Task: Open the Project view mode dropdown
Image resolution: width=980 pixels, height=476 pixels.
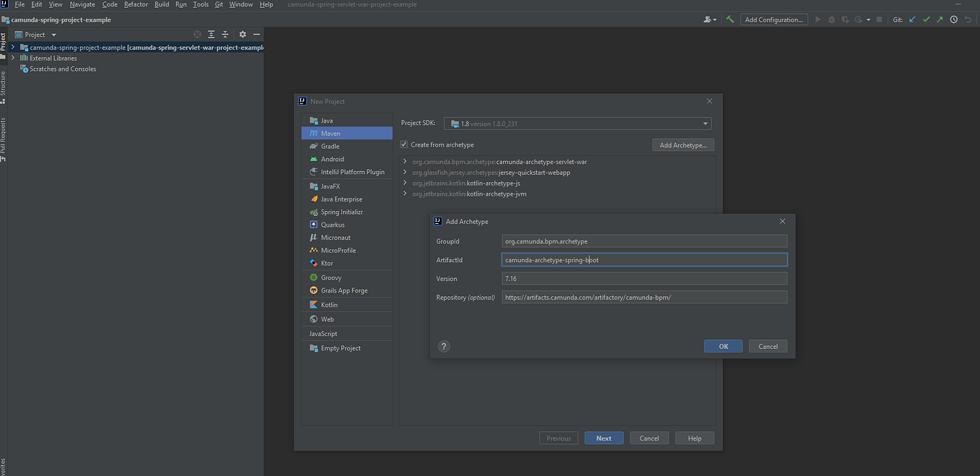Action: click(53, 34)
